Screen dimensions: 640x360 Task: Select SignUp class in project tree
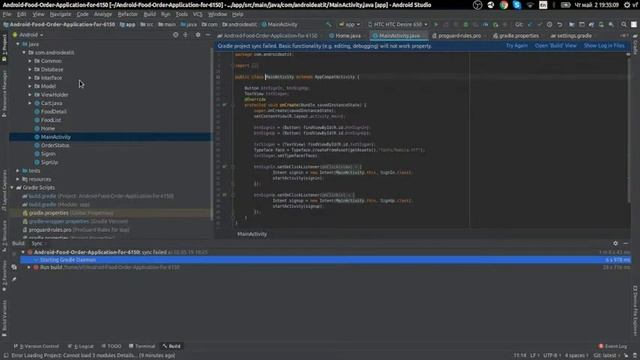[x=49, y=162]
